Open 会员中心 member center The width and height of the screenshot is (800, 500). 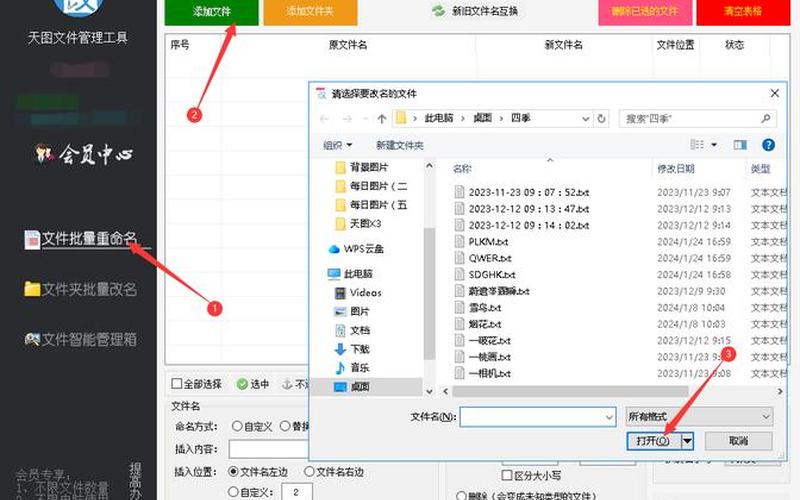[x=84, y=154]
